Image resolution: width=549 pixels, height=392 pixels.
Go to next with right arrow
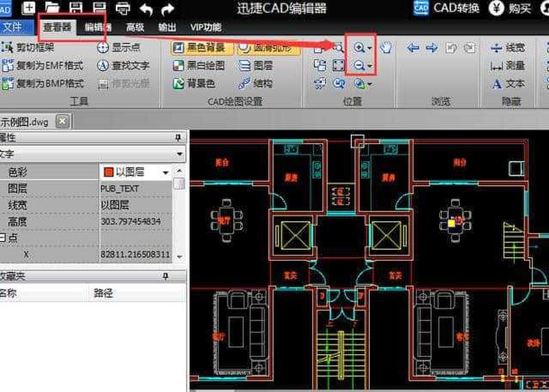click(432, 47)
